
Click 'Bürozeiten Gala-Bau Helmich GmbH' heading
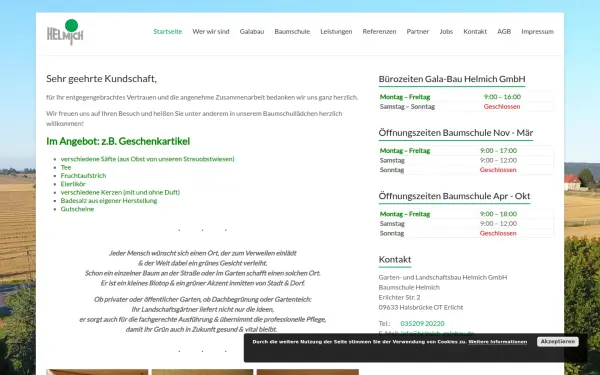point(452,79)
